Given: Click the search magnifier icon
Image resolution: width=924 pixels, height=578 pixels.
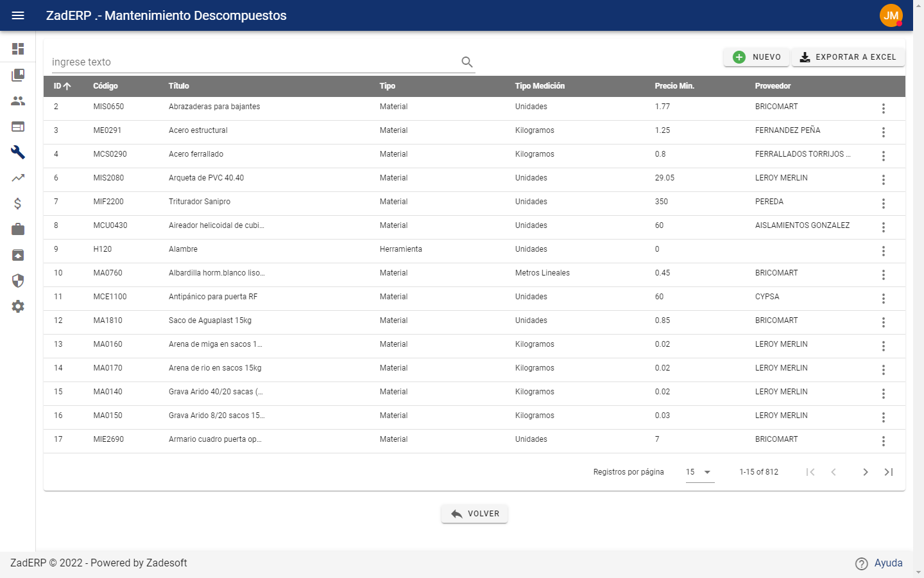Looking at the screenshot, I should (x=467, y=62).
